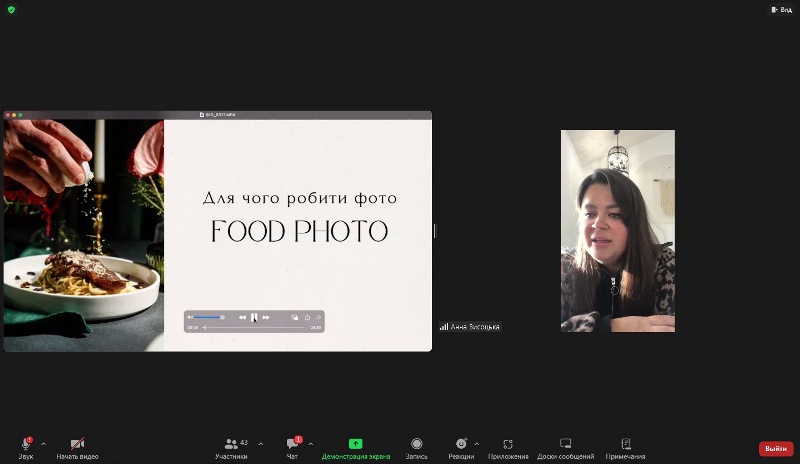Screen dimensions: 800x464
Task: Click the Для чого робити фото text
Action: 299,198
